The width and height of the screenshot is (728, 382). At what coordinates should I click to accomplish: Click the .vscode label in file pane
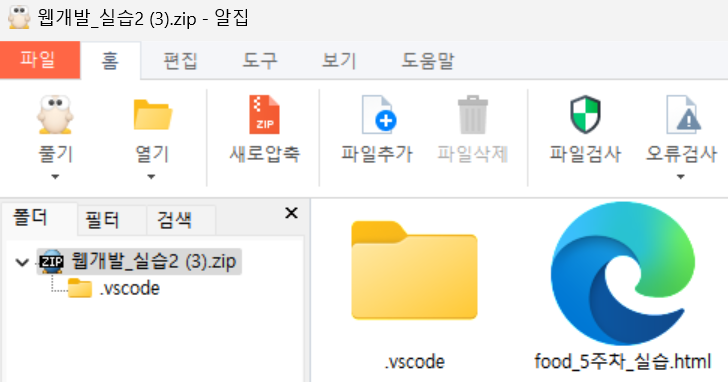pyautogui.click(x=414, y=362)
